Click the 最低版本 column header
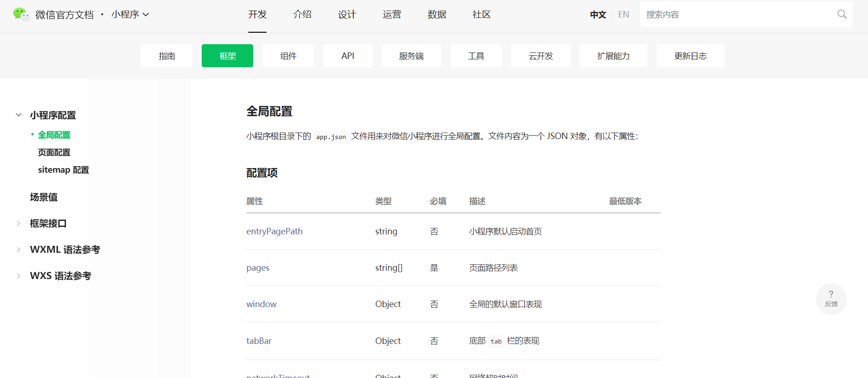Screen dimensions: 868x378 coord(625,201)
